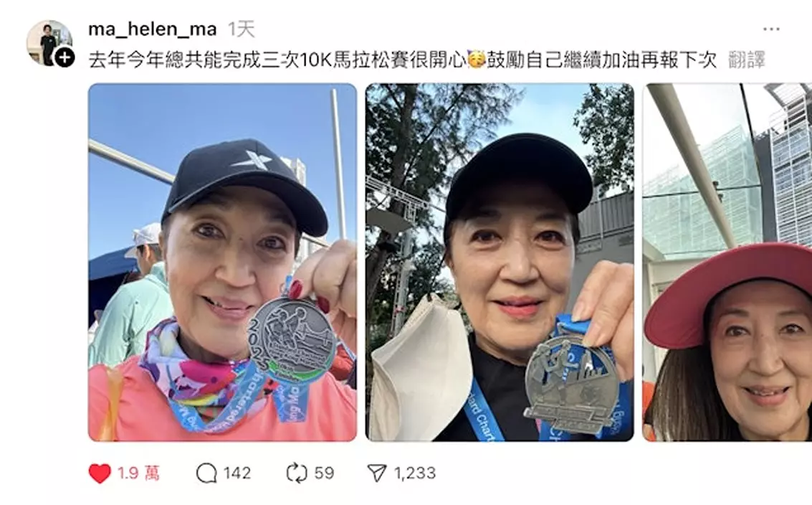
Task: Click the repost arrows icon
Action: pyautogui.click(x=297, y=473)
